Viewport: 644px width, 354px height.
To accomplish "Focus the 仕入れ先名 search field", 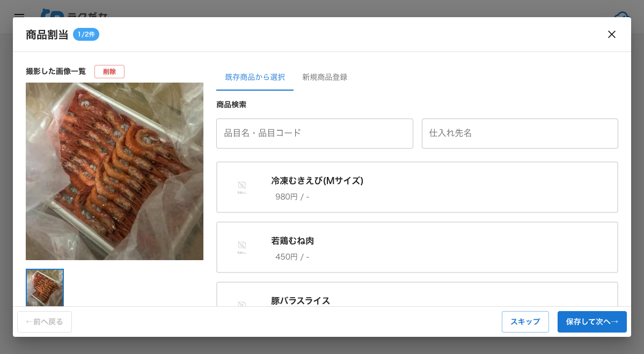I will click(520, 134).
